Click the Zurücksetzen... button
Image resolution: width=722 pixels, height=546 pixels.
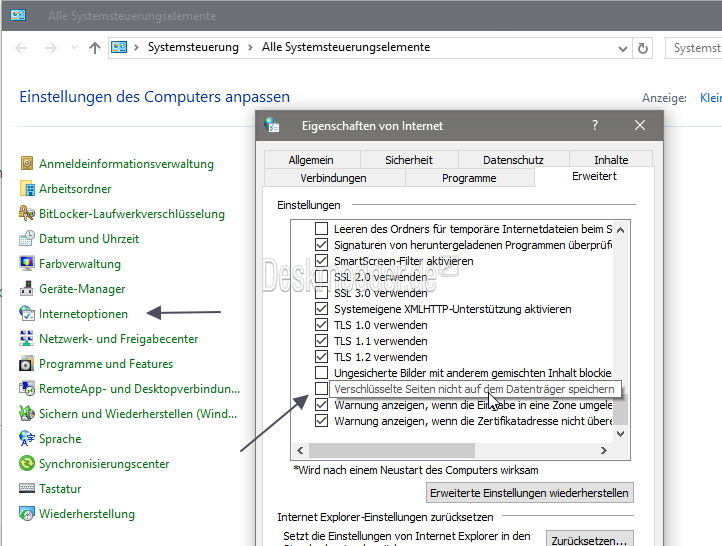click(x=589, y=540)
